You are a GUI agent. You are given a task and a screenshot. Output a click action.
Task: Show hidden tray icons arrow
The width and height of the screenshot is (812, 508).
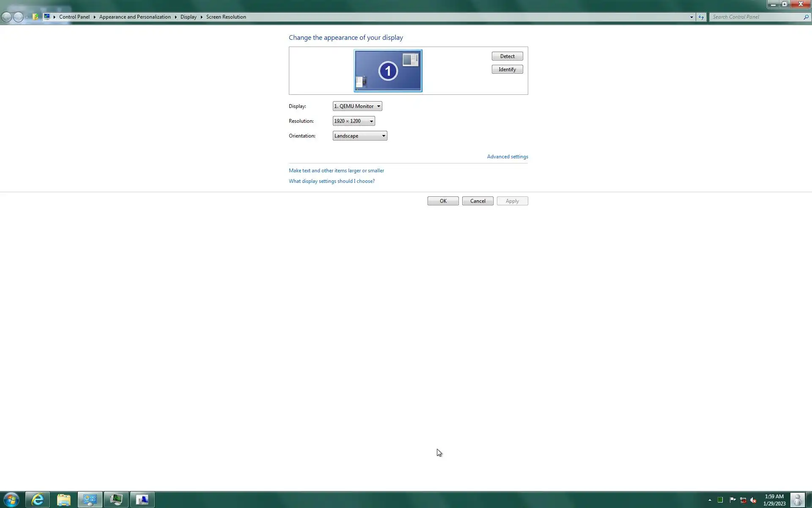pyautogui.click(x=710, y=500)
